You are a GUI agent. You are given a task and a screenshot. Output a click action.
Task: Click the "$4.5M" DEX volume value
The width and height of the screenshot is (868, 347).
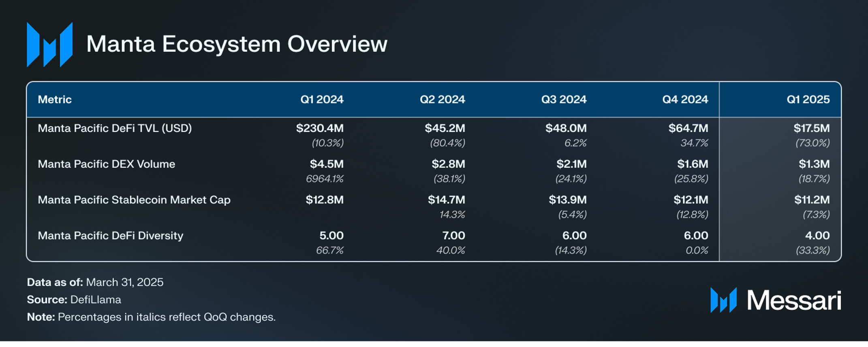tap(327, 164)
